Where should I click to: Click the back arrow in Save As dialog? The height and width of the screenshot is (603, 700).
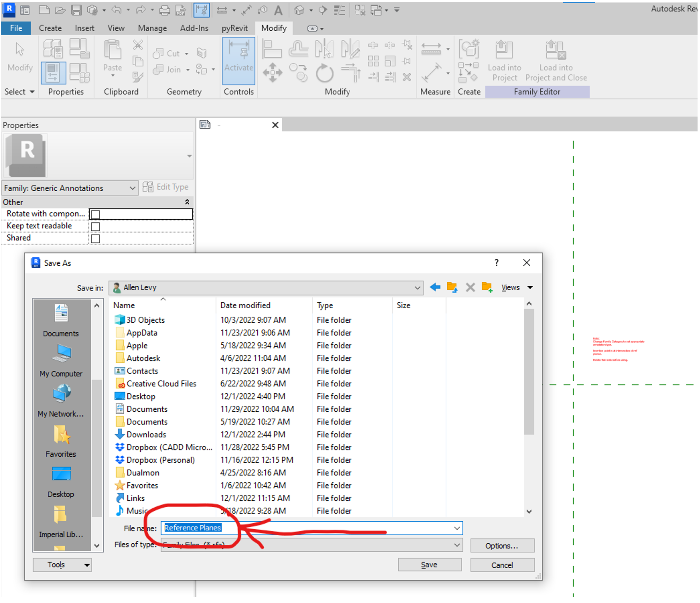[435, 288]
